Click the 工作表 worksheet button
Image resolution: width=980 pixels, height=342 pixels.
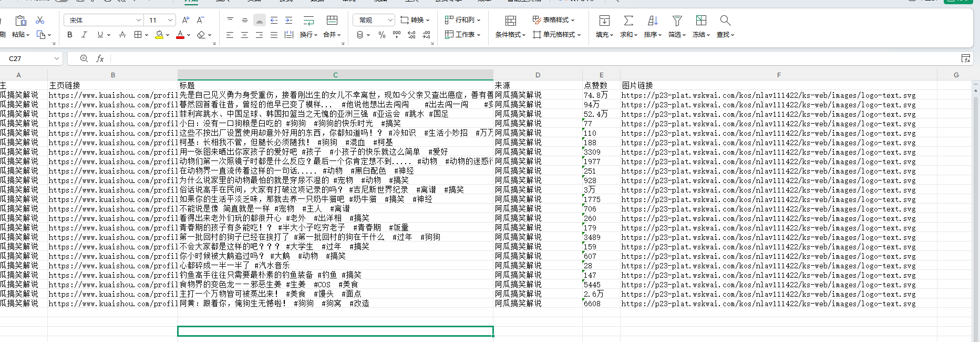pyautogui.click(x=462, y=35)
